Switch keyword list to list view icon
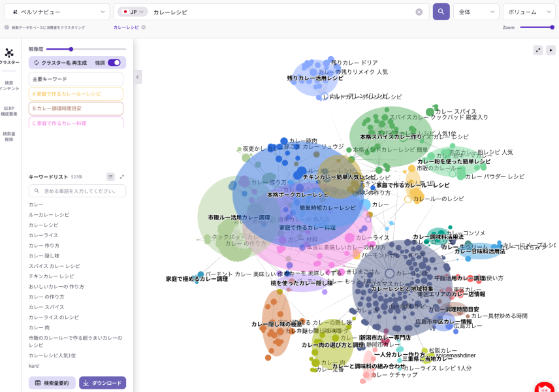559x392 pixels. pyautogui.click(x=110, y=177)
